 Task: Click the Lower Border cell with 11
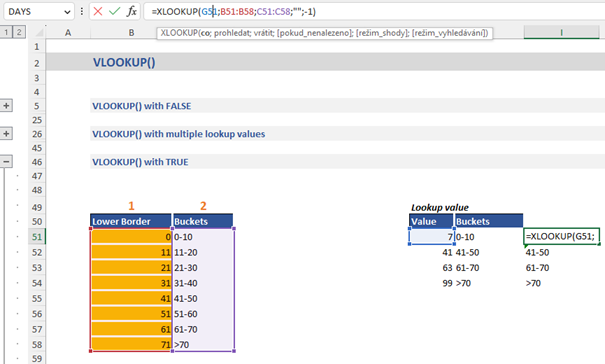(x=131, y=252)
